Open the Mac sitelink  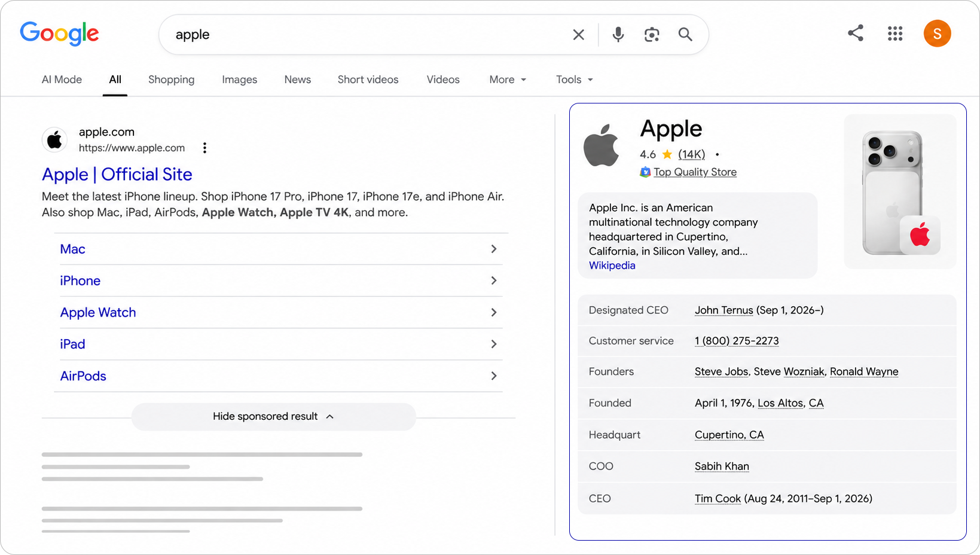click(72, 249)
